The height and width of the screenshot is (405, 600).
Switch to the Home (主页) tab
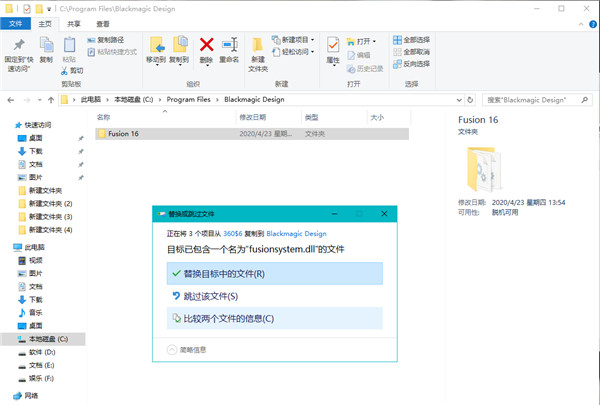point(45,24)
